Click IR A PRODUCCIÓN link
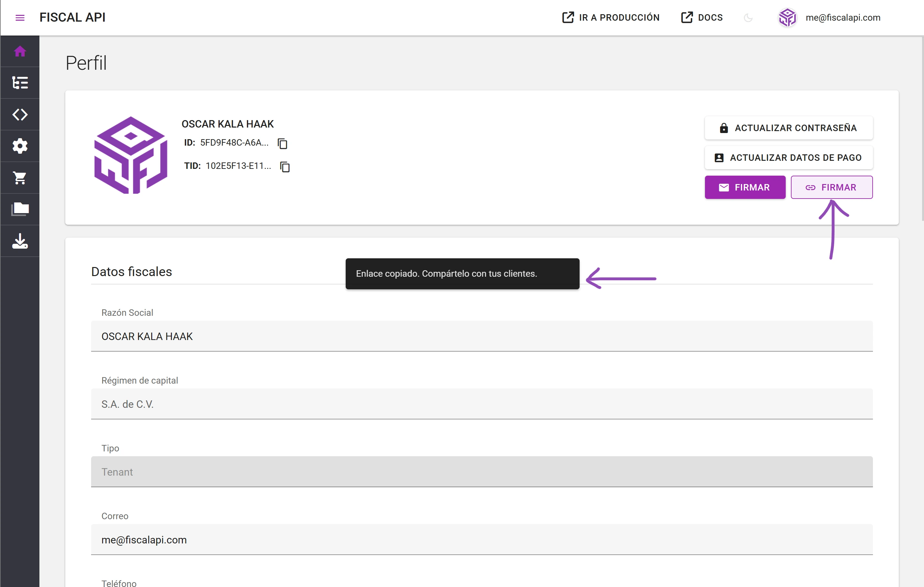Viewport: 924px width, 587px height. pos(611,18)
